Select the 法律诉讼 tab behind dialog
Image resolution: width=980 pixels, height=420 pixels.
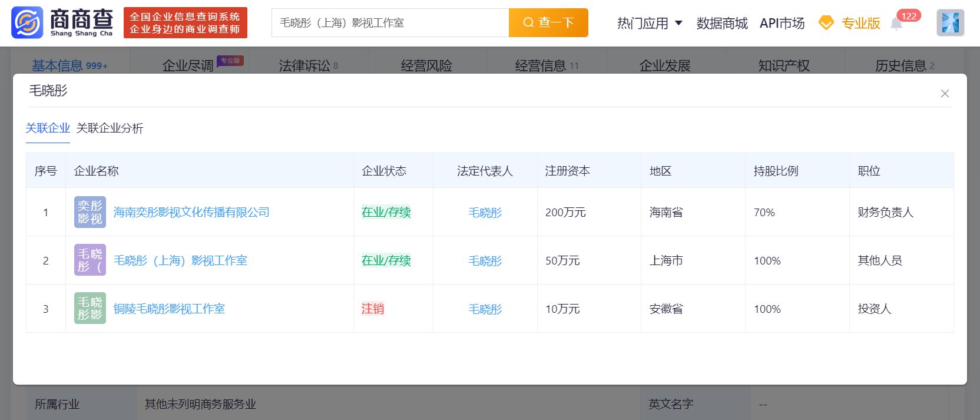click(x=308, y=65)
